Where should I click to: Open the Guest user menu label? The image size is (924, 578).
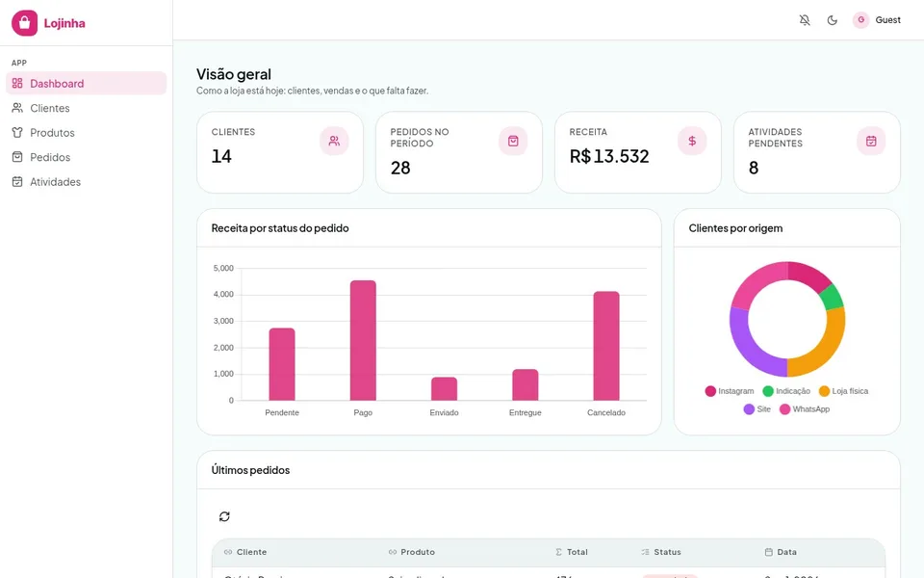tap(887, 20)
